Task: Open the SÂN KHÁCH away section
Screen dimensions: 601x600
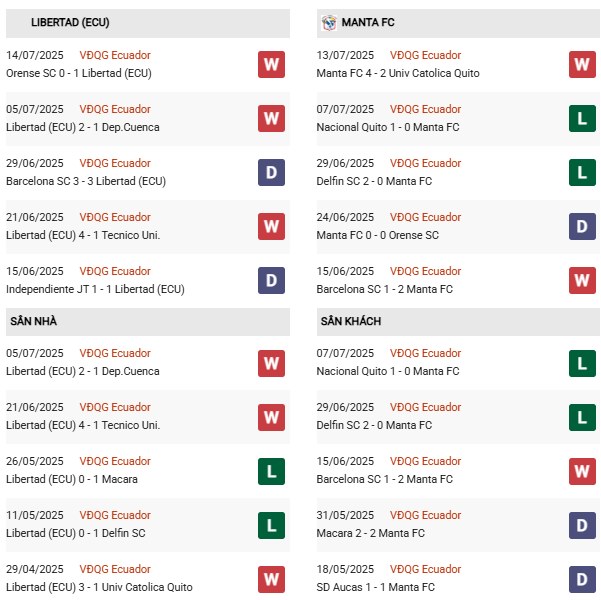Action: tap(351, 321)
